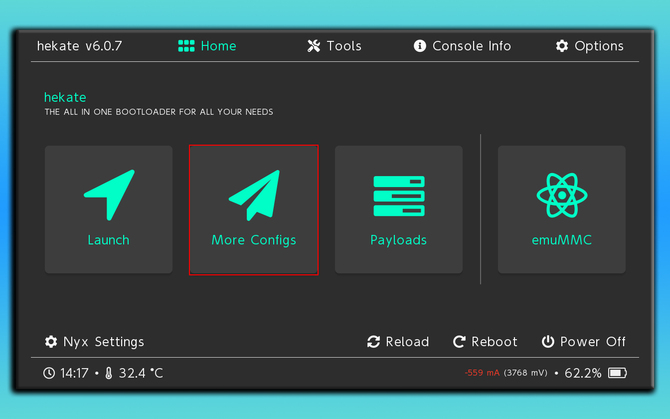This screenshot has width=670, height=419.
Task: Click the battery icon
Action: point(617,373)
